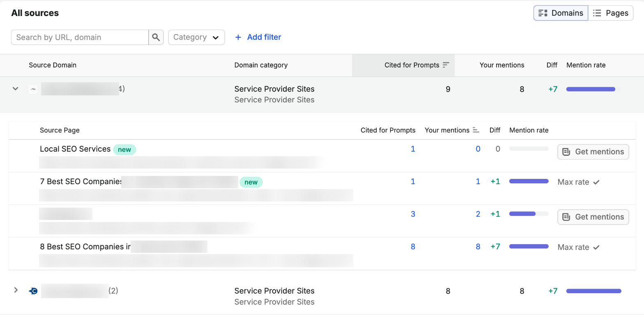Click the new badge on Local SEO Services
This screenshot has height=317, width=644.
point(124,150)
